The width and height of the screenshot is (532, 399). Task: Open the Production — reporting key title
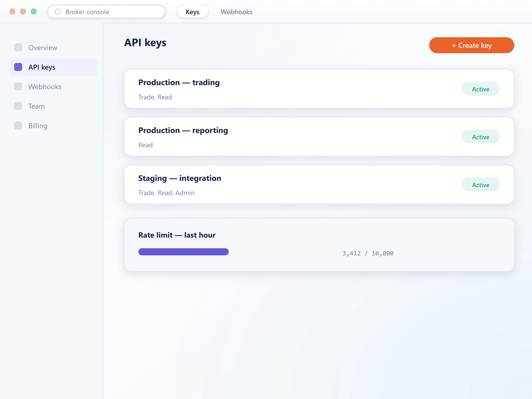coord(183,130)
